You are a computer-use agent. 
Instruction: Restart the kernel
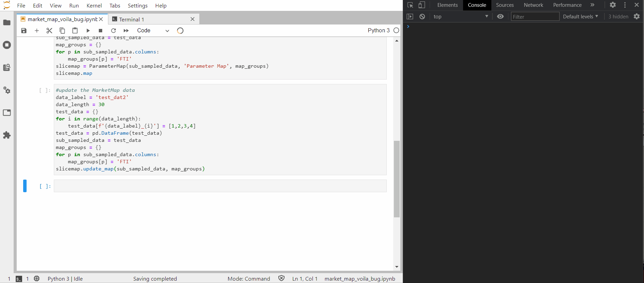(113, 31)
